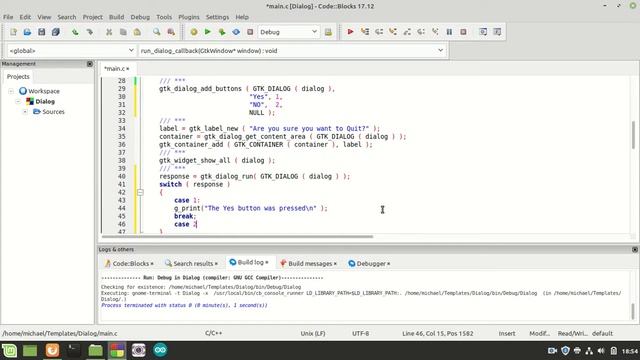The image size is (640, 360).
Task: Stop the debugger with the toolbar icon
Action: (463, 32)
